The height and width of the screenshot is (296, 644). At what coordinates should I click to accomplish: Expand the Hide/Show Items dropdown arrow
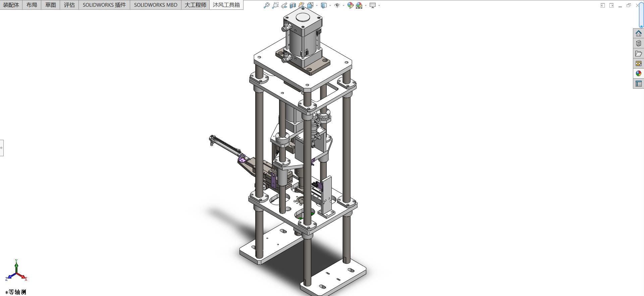click(343, 5)
